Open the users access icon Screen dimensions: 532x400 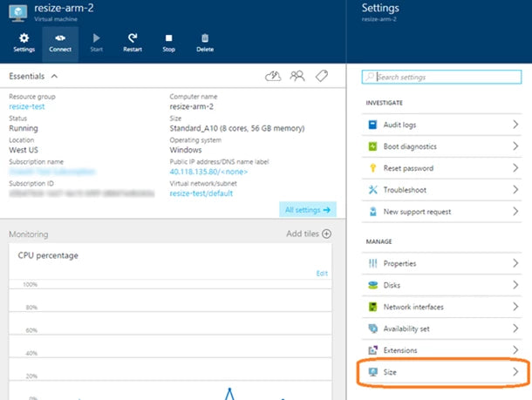297,77
